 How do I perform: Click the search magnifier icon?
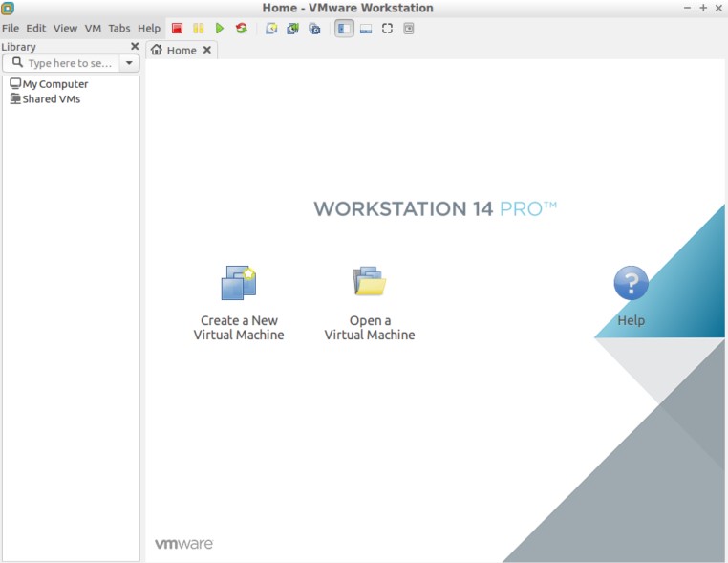(x=17, y=62)
